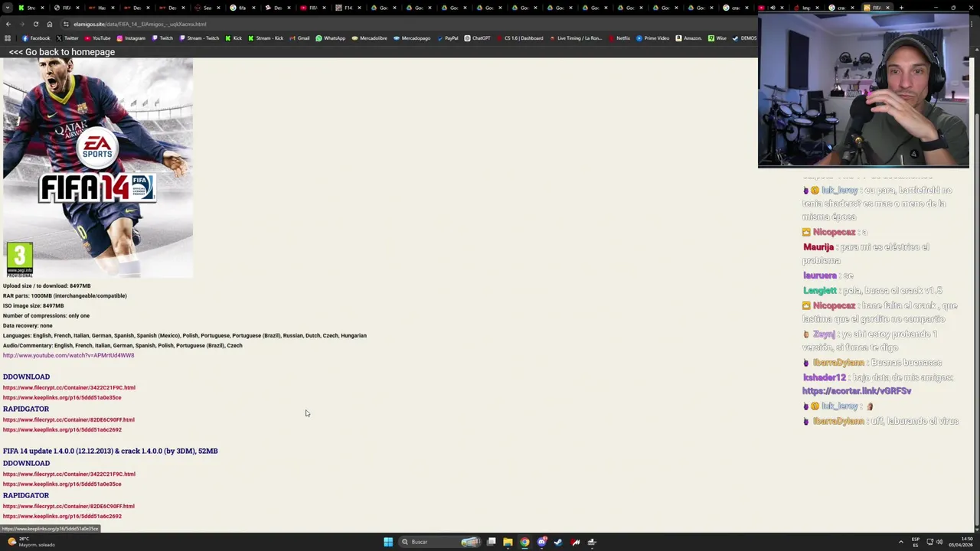Viewport: 980px width, 551px height.
Task: Click the FIFA 14 cover image
Action: pyautogui.click(x=98, y=168)
